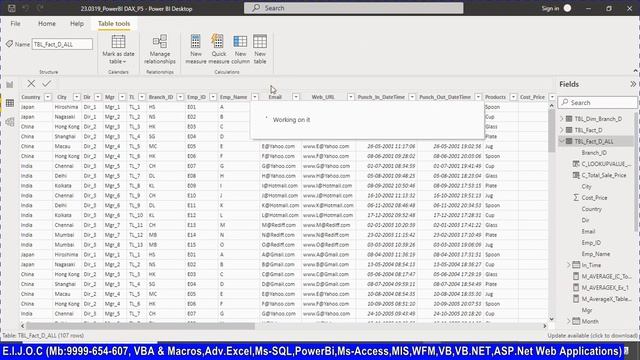Screen dimensions: 640x360
Task: Select M_AverageX_Table measure in Fields
Action: tap(606, 299)
